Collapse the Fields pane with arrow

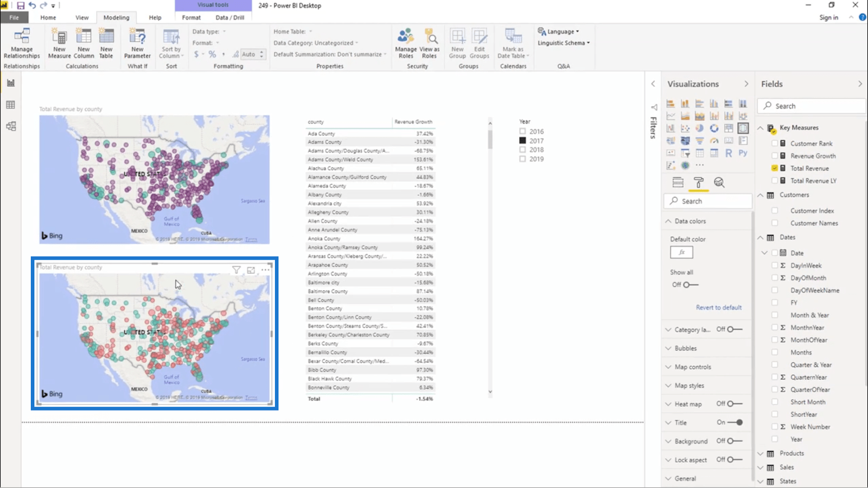(860, 84)
